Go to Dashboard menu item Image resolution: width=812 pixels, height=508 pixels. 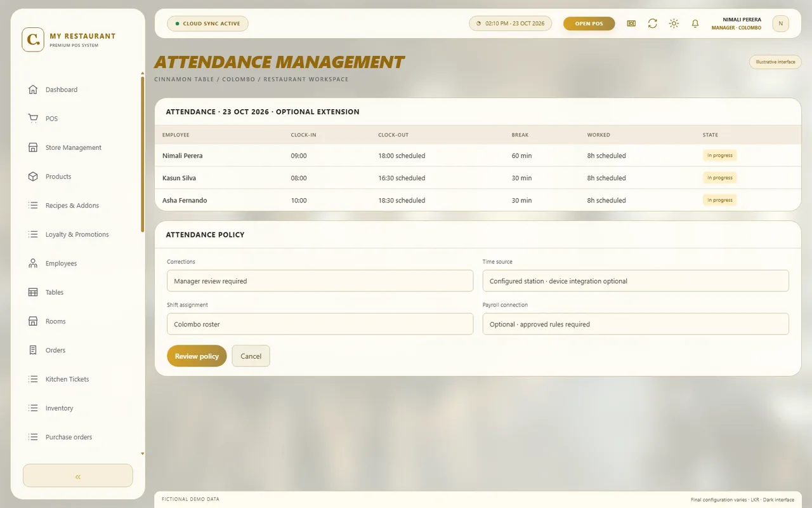tap(77, 90)
